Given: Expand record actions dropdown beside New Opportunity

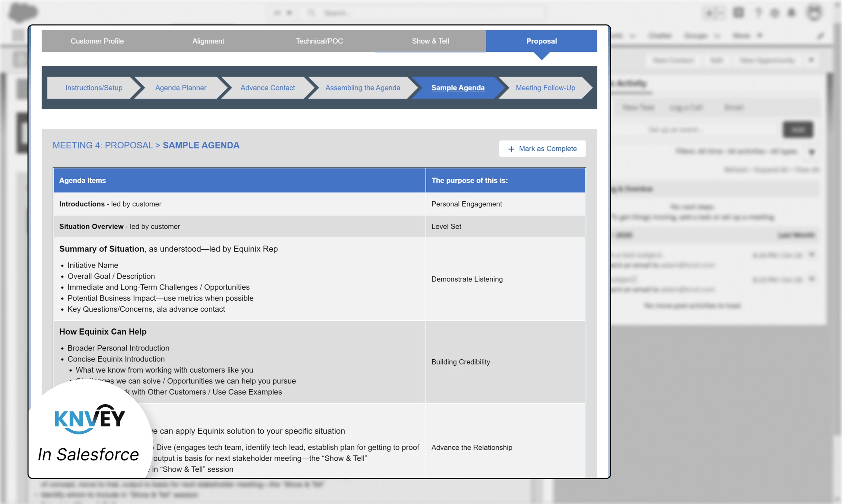Looking at the screenshot, I should 812,60.
